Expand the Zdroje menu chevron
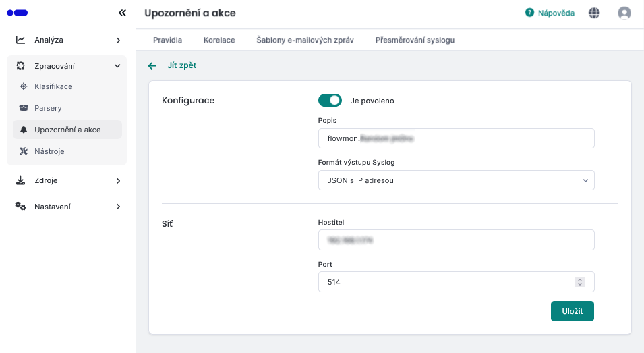The height and width of the screenshot is (353, 644). tap(118, 181)
